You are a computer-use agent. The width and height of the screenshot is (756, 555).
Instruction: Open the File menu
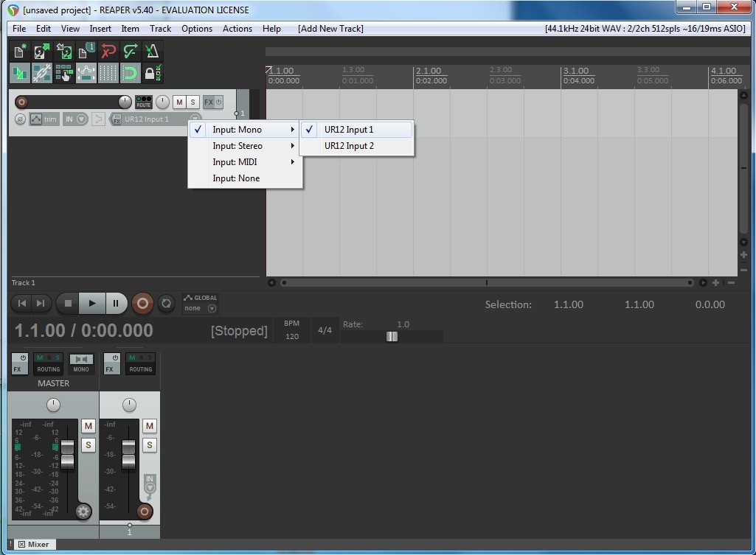click(19, 29)
